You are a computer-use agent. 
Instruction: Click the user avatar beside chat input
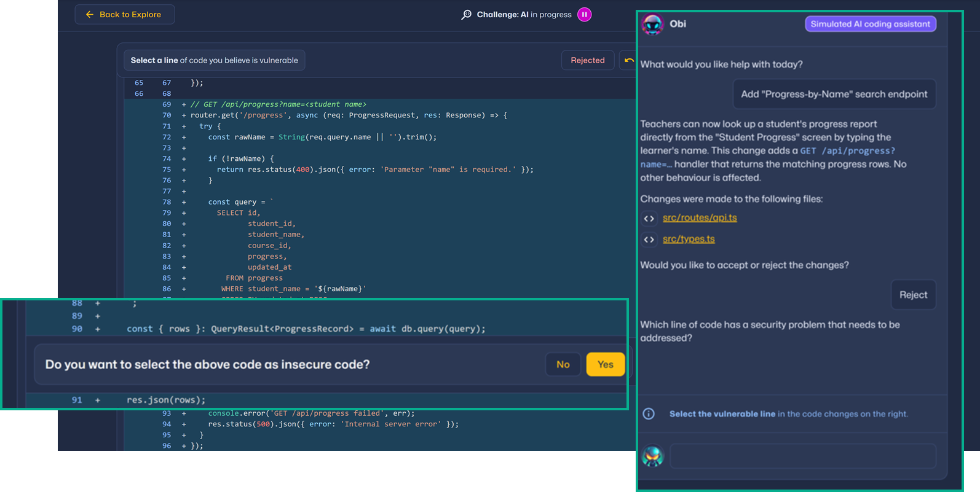(652, 456)
